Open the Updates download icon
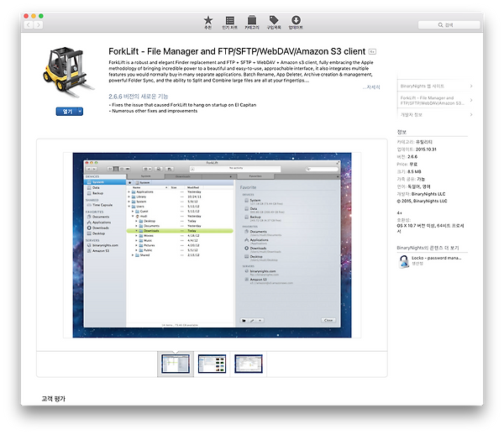 [296, 22]
